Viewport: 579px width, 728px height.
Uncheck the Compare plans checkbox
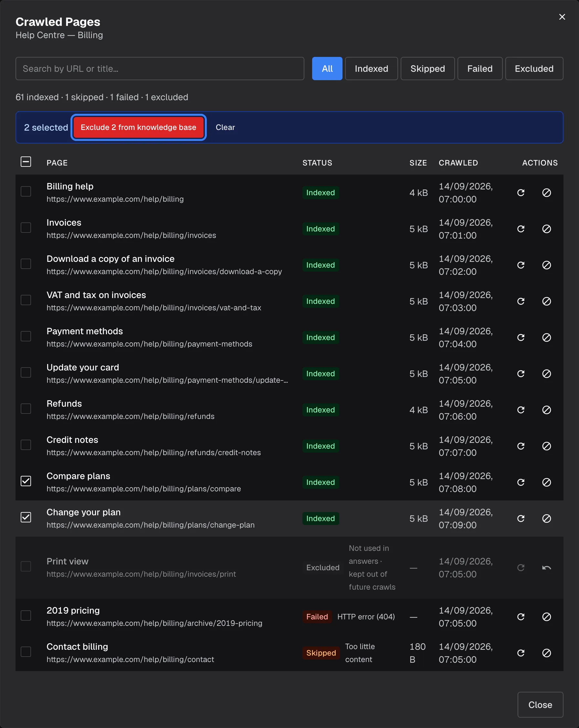click(x=26, y=481)
